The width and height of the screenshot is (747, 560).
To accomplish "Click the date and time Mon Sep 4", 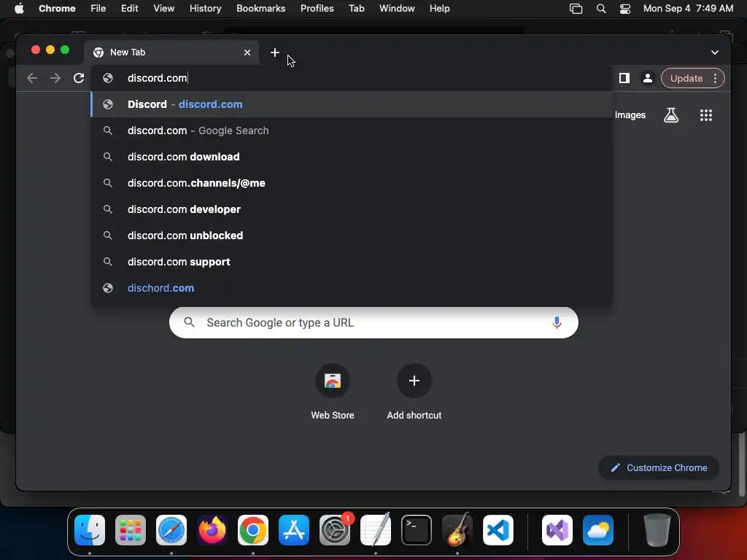I will pyautogui.click(x=688, y=9).
